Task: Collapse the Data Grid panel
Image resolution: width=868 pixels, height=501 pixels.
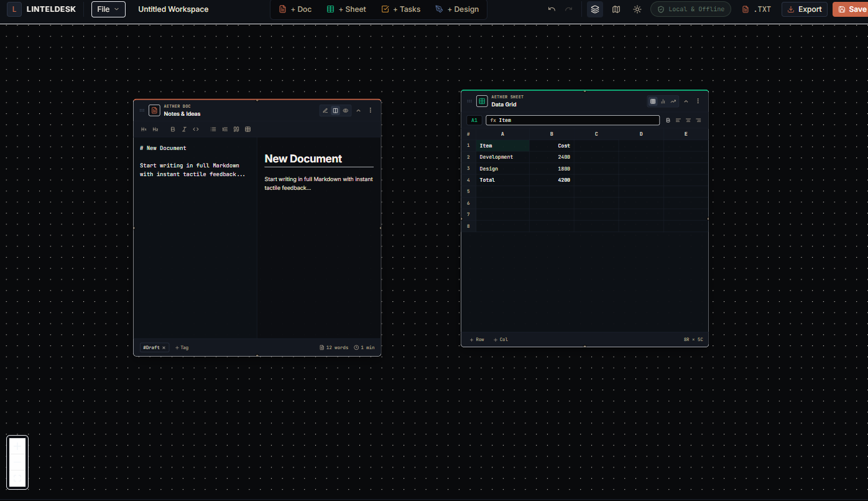Action: [686, 101]
